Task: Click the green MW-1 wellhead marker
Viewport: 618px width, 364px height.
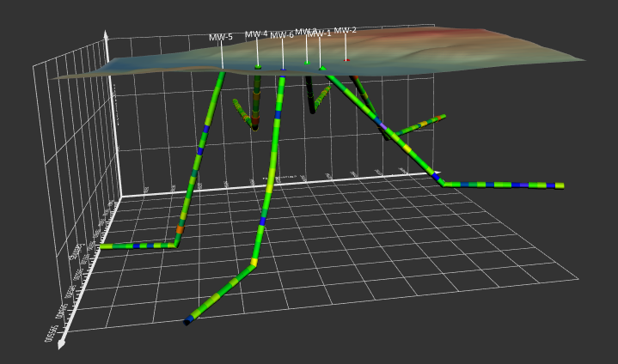Action: coord(322,69)
